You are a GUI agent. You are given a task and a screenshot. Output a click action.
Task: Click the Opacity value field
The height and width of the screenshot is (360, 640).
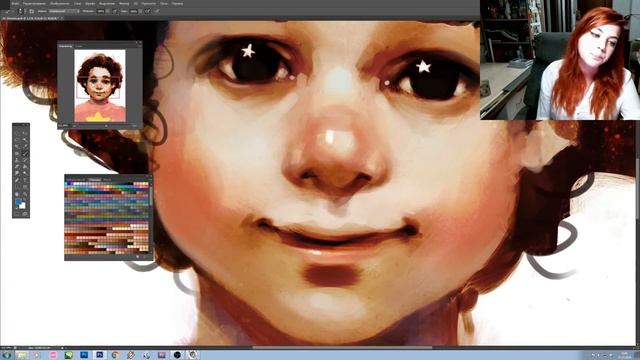[101, 11]
